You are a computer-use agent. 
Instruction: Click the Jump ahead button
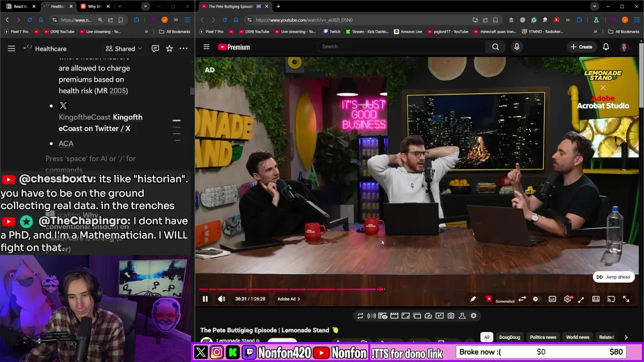coord(613,277)
